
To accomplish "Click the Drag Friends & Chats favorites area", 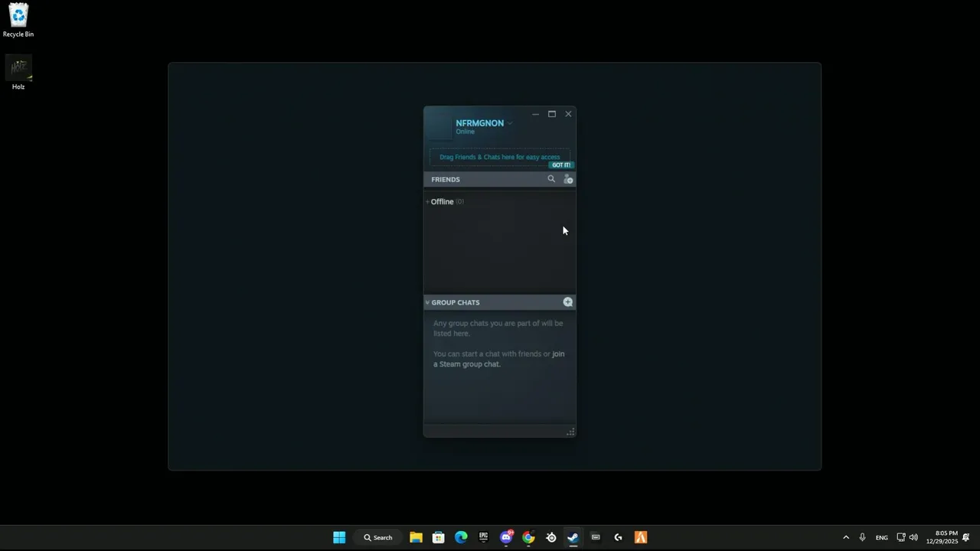I will [500, 157].
